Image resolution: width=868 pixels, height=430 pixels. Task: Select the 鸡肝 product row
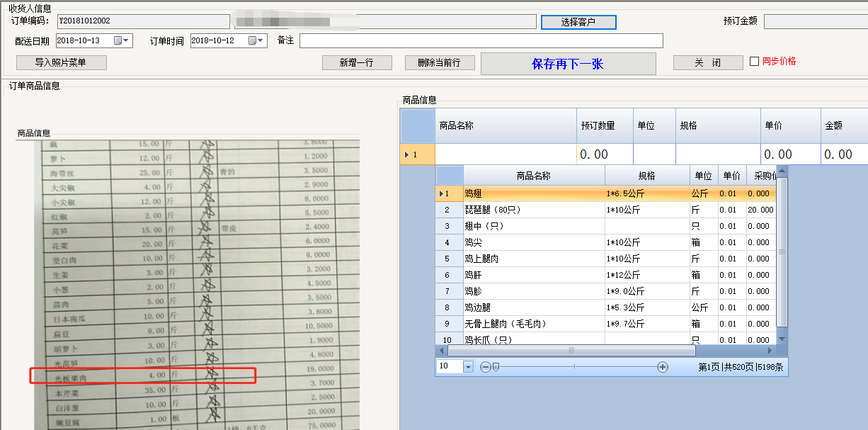pyautogui.click(x=606, y=275)
